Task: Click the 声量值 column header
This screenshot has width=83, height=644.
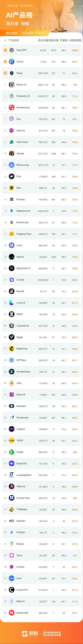Action: click(x=64, y=40)
